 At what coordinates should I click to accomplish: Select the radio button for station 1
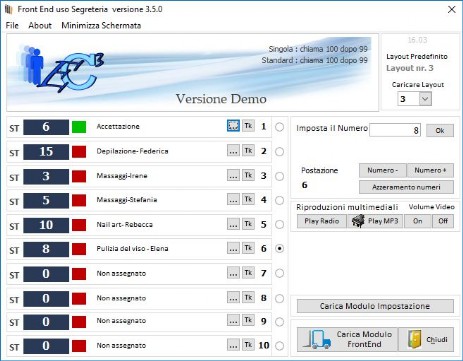[x=279, y=127]
